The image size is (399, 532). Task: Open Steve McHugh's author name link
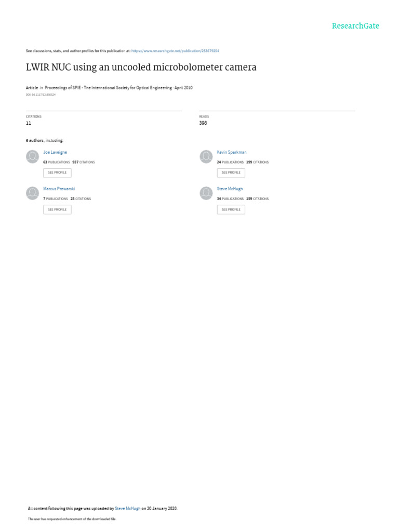point(230,189)
